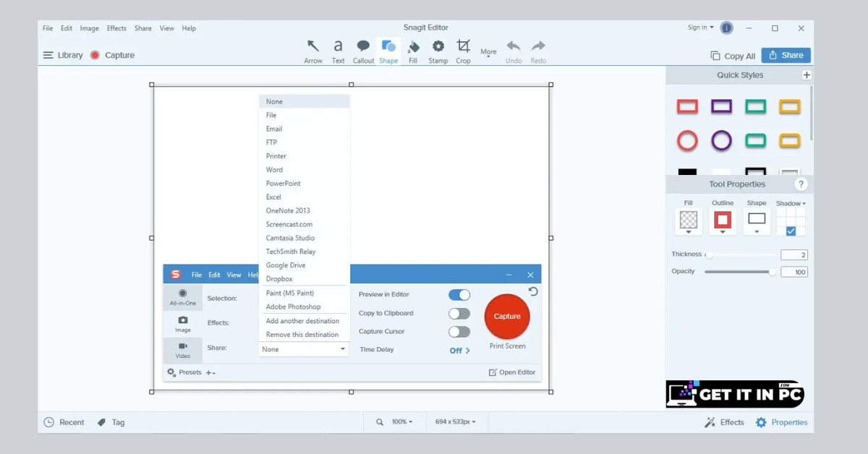Toggle the Shadow checkbox cell
This screenshot has width=868, height=454.
pyautogui.click(x=791, y=231)
